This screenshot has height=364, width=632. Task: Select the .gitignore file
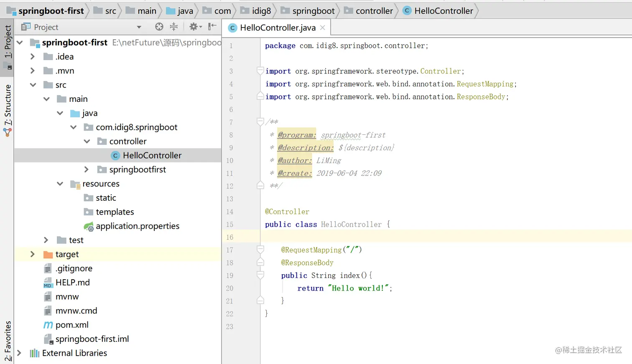pos(68,268)
